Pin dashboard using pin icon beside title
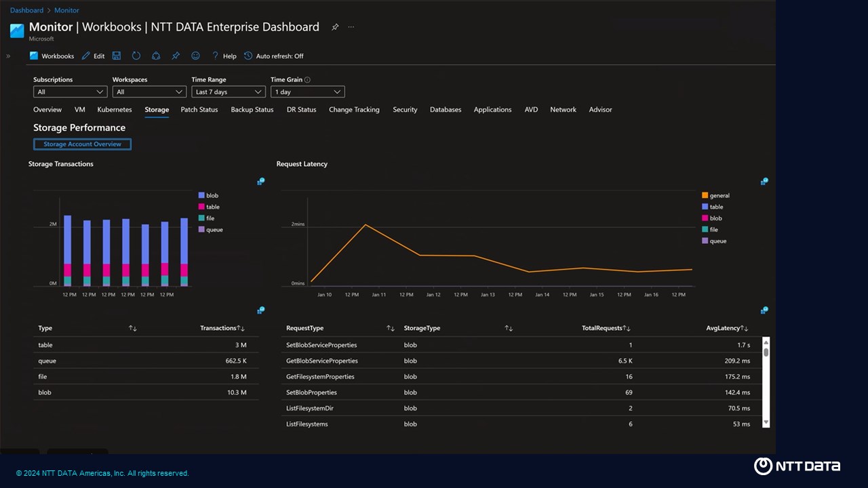 (335, 27)
